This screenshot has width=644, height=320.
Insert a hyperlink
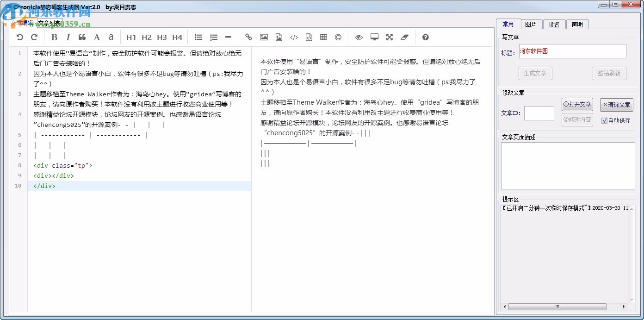(x=249, y=37)
